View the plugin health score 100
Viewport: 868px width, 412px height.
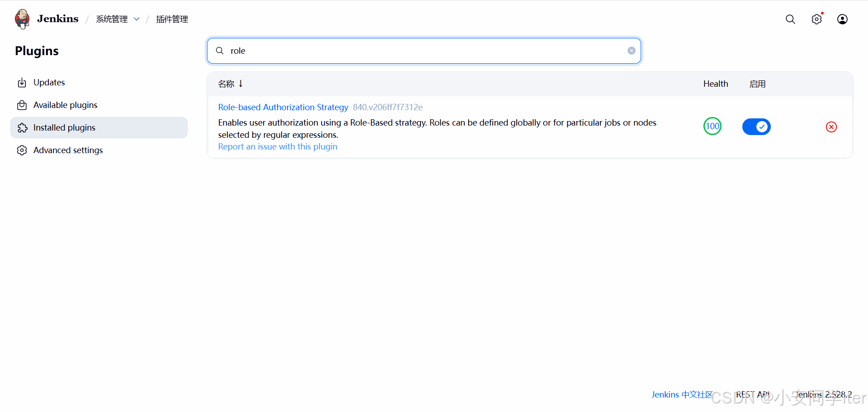tap(712, 126)
